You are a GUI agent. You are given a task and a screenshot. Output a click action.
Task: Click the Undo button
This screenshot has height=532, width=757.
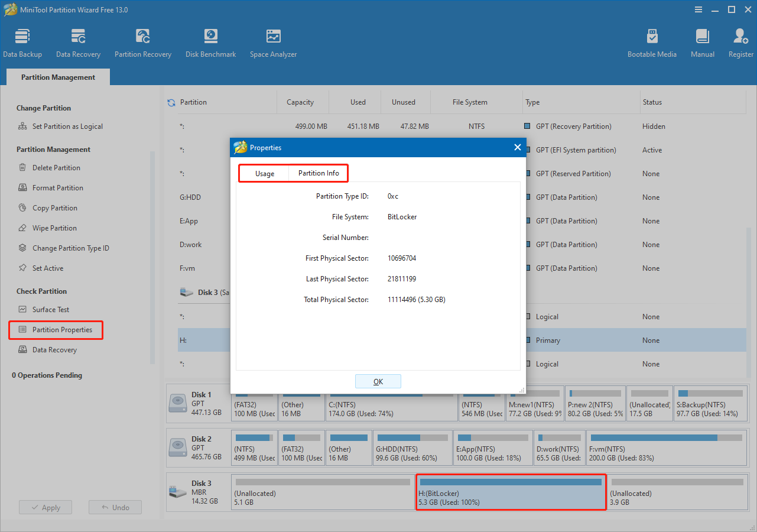tap(115, 507)
